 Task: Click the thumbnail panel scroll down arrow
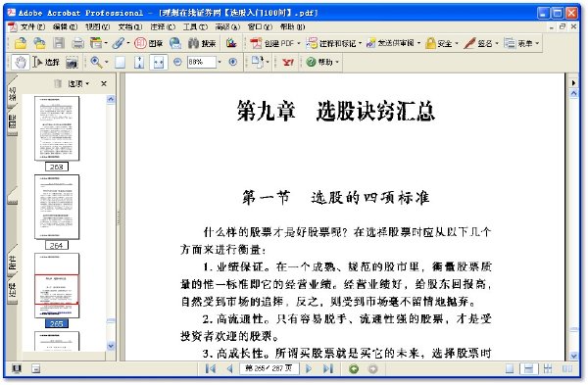pyautogui.click(x=111, y=346)
